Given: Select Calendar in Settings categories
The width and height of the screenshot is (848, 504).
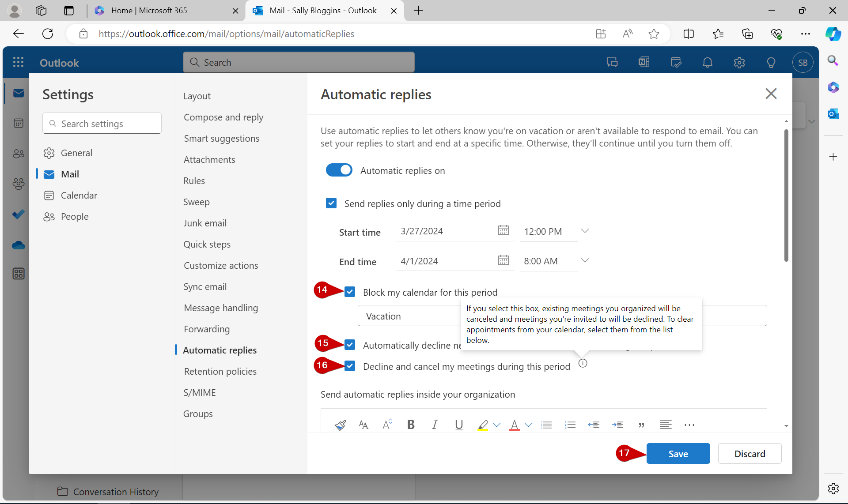Looking at the screenshot, I should point(79,195).
